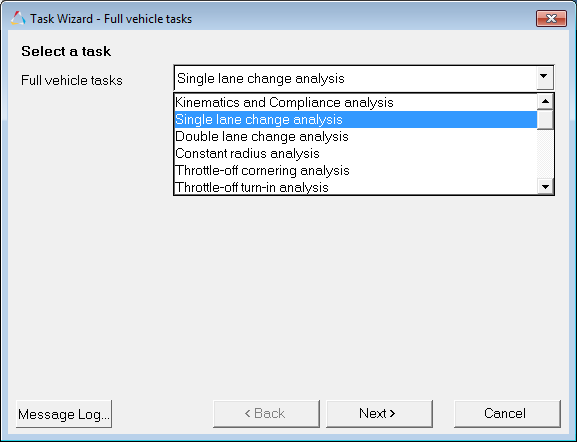Screen dimensions: 577x442
Task: Open the Full vehicle tasks dropdown arrow
Action: [545, 78]
